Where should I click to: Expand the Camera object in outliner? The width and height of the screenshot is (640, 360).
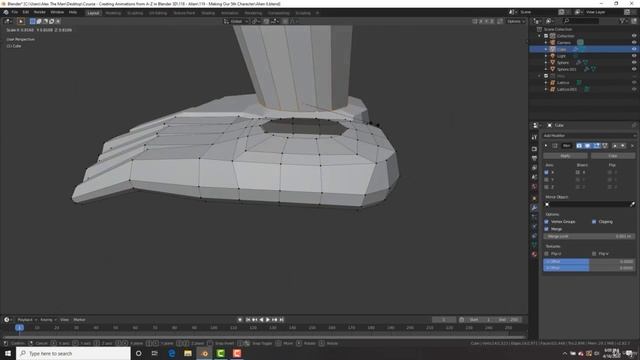(546, 42)
